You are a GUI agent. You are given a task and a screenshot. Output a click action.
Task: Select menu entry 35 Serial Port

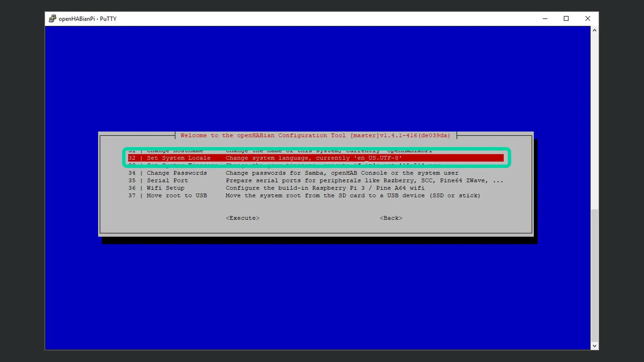(x=316, y=180)
